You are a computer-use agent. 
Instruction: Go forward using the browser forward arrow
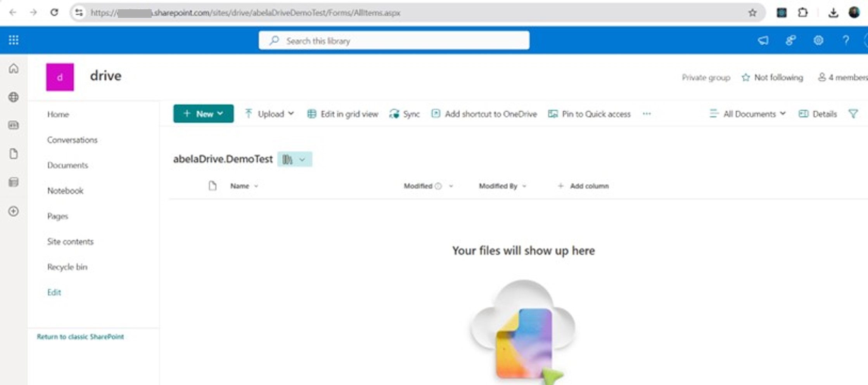(x=33, y=13)
